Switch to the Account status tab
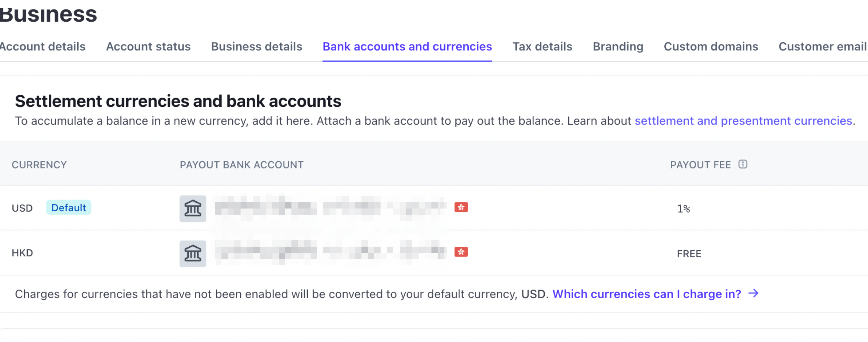 click(148, 46)
